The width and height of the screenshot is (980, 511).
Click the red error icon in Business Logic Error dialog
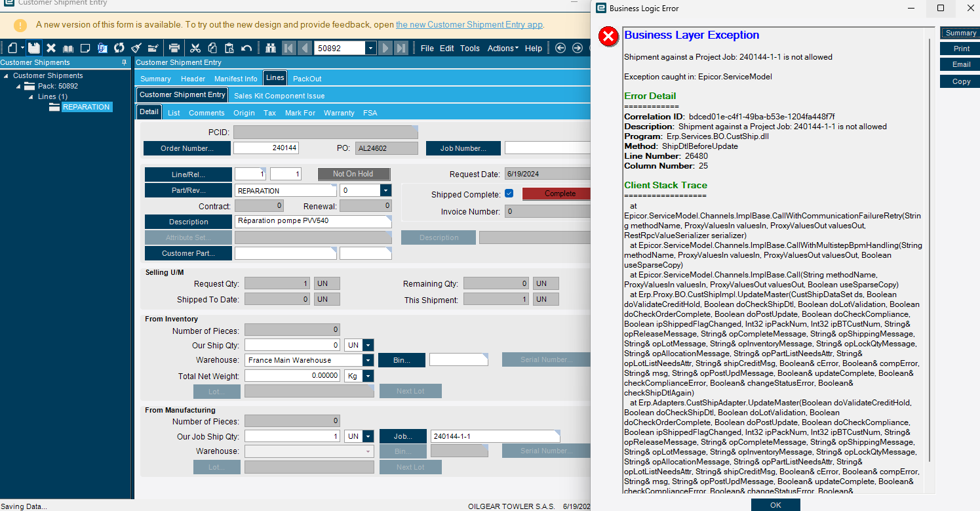click(609, 37)
